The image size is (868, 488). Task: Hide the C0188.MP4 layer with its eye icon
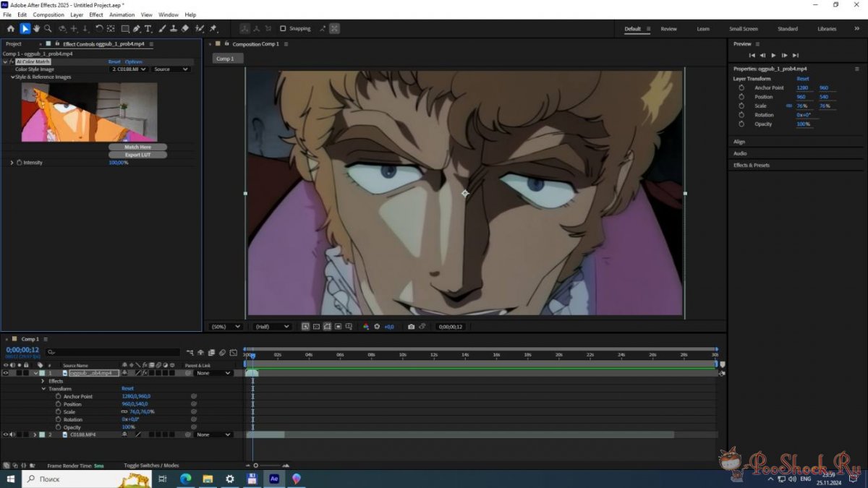coord(6,435)
